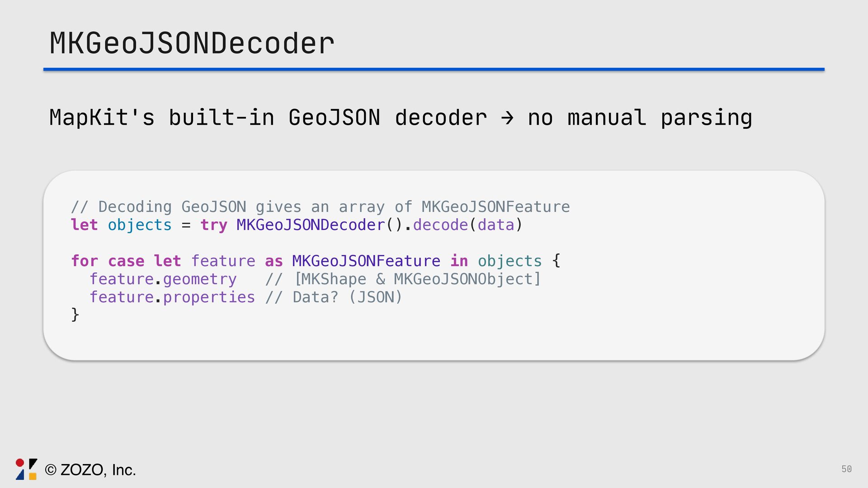Click the slide number 50
Image resolution: width=868 pixels, height=488 pixels.
tap(846, 469)
